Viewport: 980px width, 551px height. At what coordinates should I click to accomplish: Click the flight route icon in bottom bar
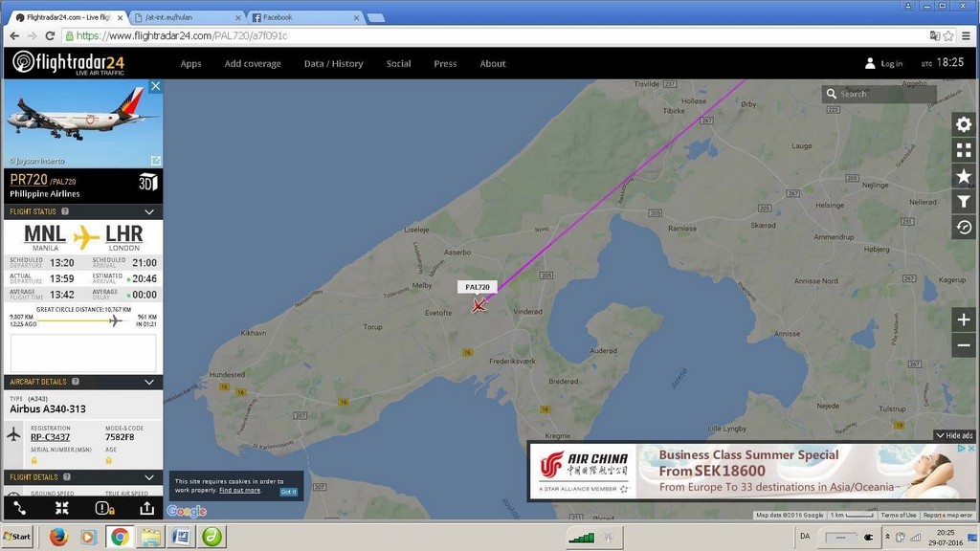coord(20,509)
